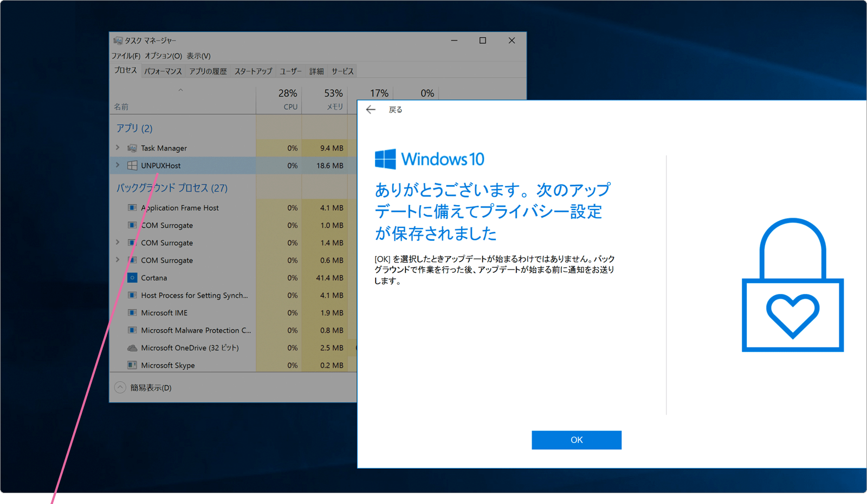Click the Task Manager process icon
867x504 pixels.
pyautogui.click(x=132, y=148)
